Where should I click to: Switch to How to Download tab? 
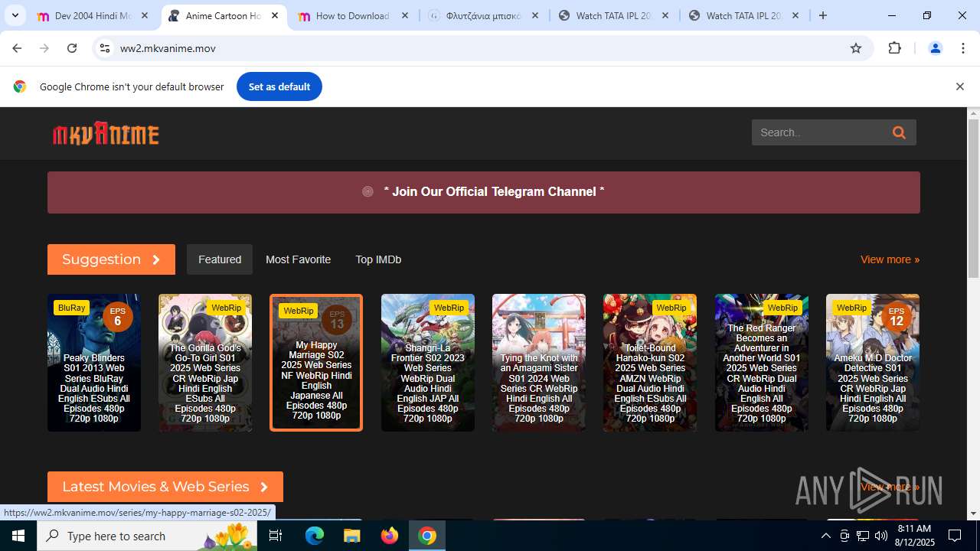pyautogui.click(x=352, y=15)
